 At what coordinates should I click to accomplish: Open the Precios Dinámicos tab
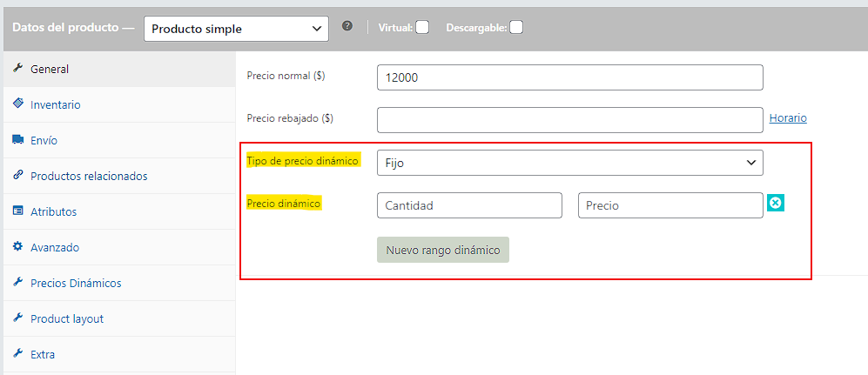76,283
